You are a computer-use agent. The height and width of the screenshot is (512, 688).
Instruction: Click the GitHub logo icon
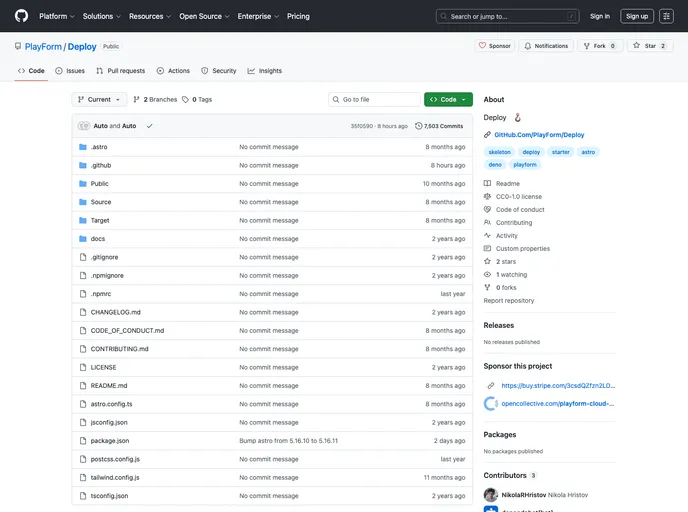click(x=21, y=16)
